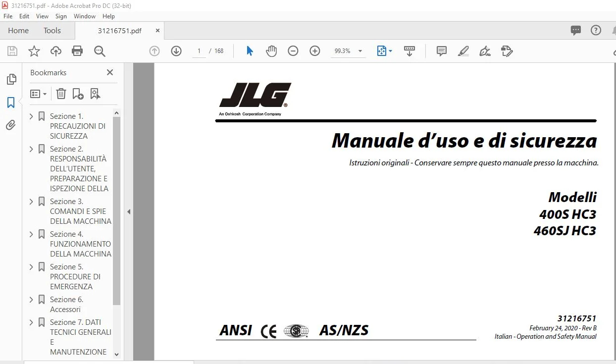This screenshot has width=616, height=364.
Task: Open Sezione 3. COMANDI E SPIE bookmark
Action: 81,211
